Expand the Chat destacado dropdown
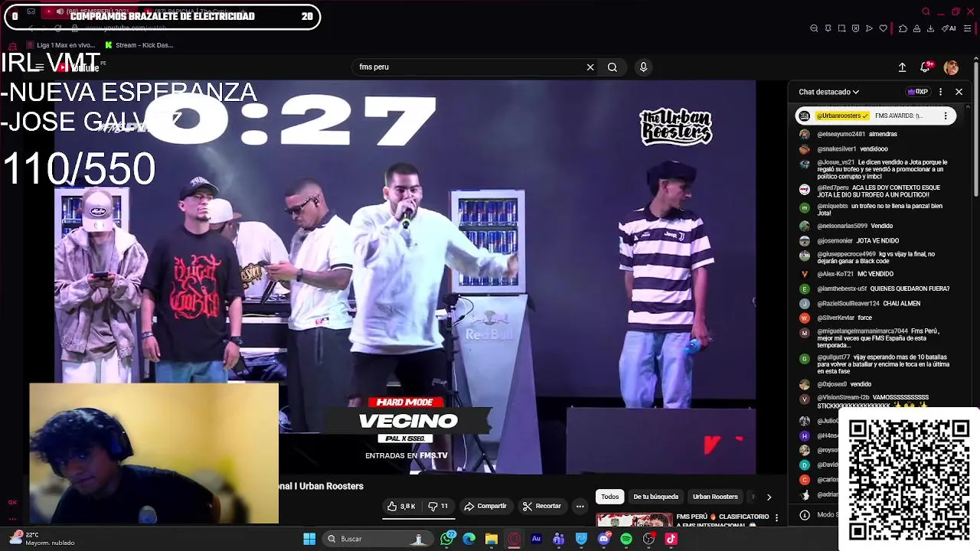980x551 pixels. click(828, 92)
